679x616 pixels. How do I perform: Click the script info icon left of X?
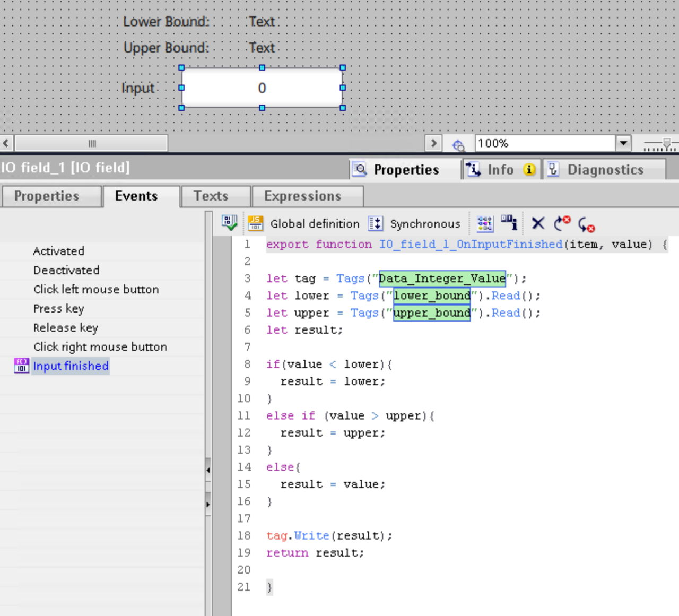(x=509, y=223)
